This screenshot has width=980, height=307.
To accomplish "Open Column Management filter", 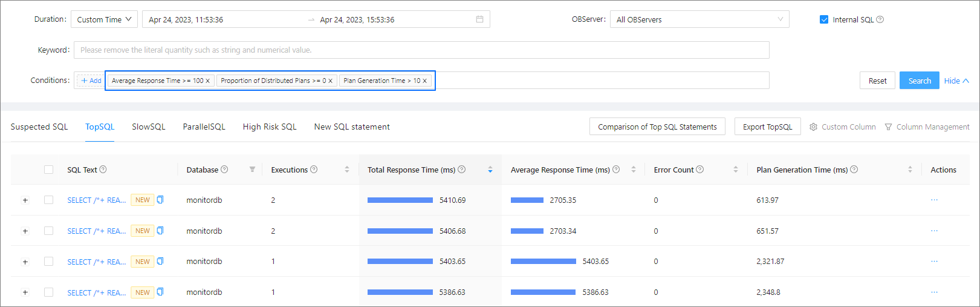I will click(927, 127).
